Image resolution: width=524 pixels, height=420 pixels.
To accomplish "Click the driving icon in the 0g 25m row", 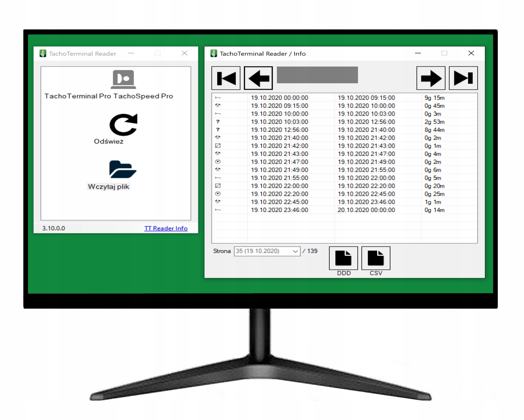I will click(218, 194).
